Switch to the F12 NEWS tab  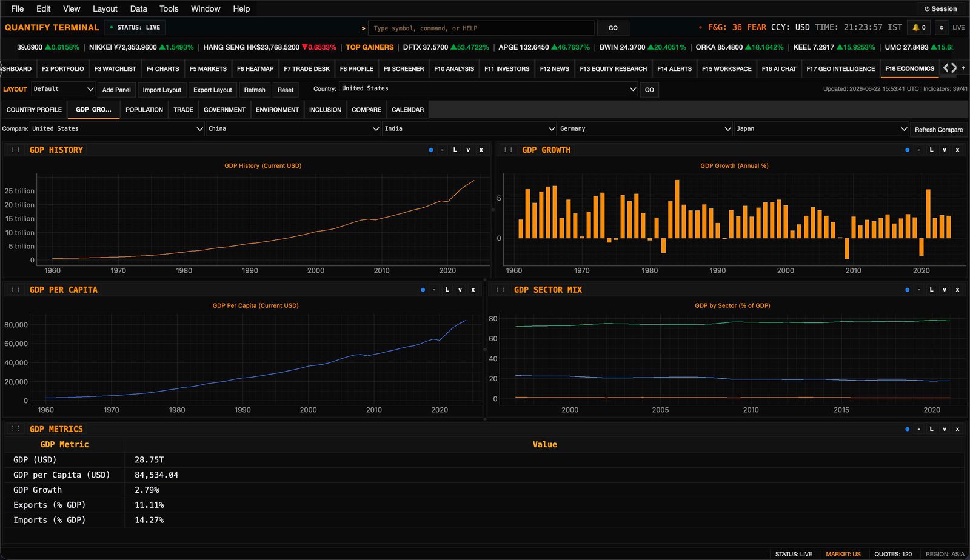[x=555, y=68]
